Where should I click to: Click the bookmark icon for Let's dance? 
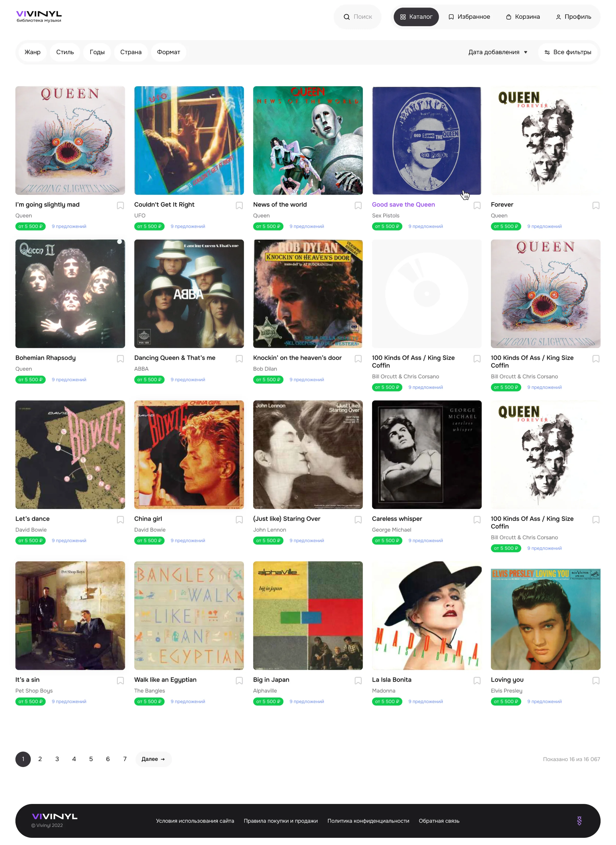pyautogui.click(x=120, y=520)
